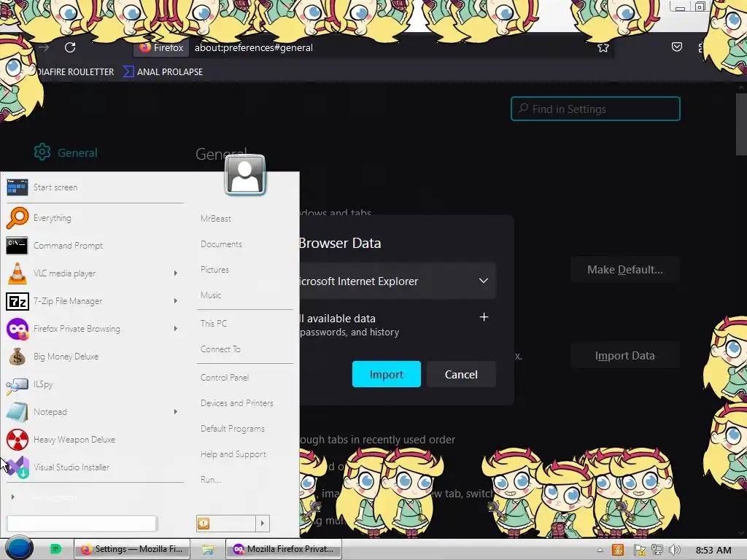Open Big Money Deluxe game icon
747x560 pixels.
pyautogui.click(x=18, y=356)
